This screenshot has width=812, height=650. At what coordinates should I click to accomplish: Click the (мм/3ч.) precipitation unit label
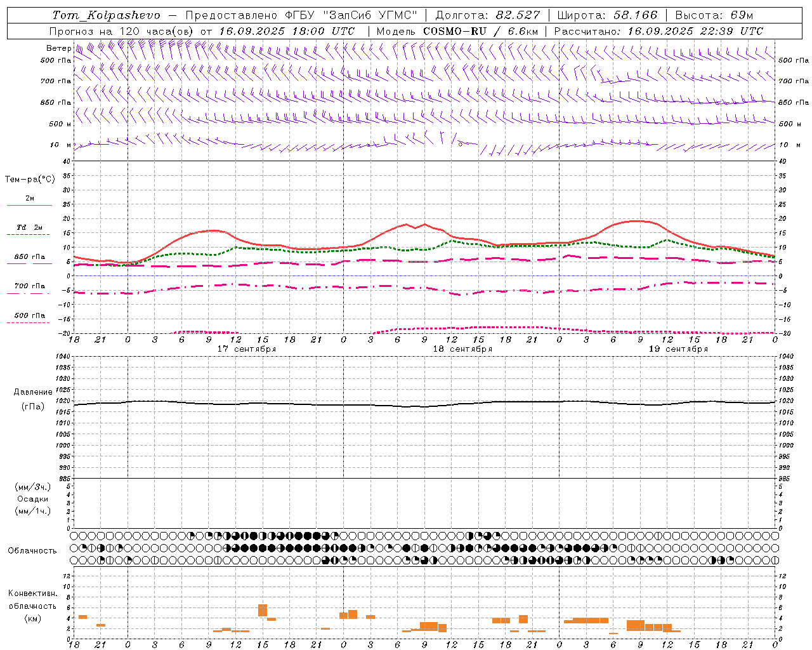33,487
